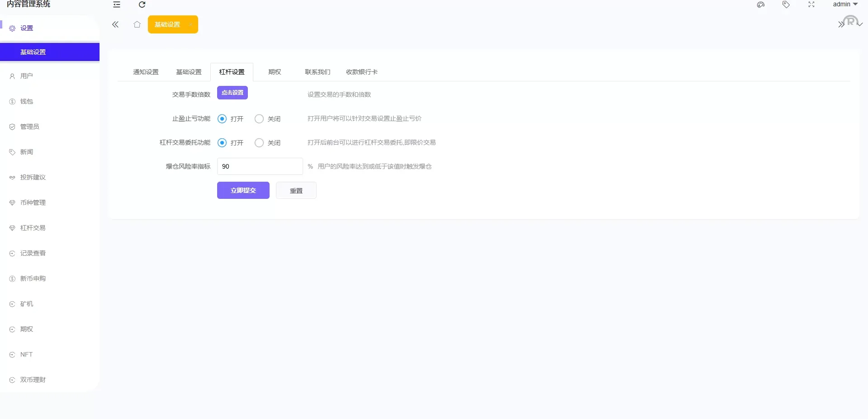
Task: Open 管理员 (Administrator) management
Action: pos(29,127)
